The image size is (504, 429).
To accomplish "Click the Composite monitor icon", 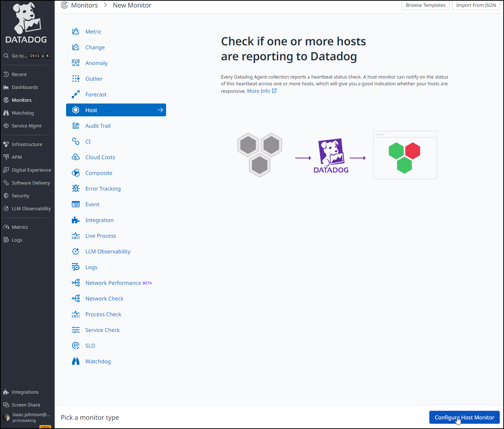I will tap(76, 173).
